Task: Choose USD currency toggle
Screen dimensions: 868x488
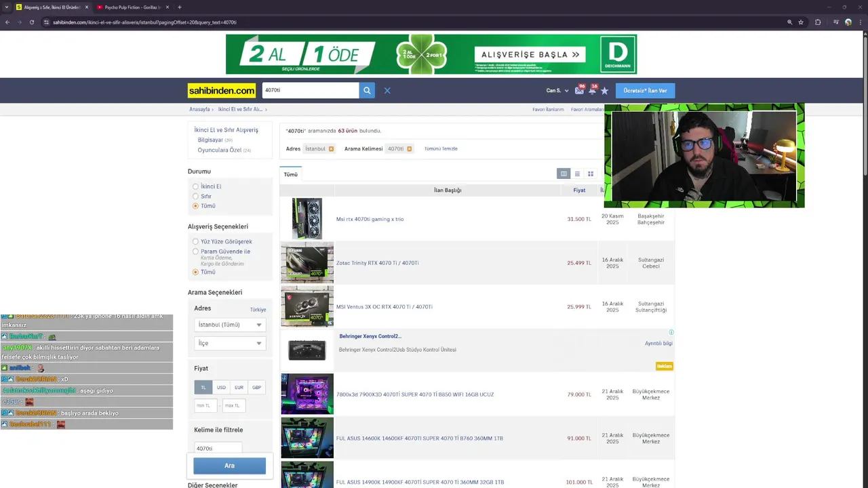Action: click(x=221, y=387)
